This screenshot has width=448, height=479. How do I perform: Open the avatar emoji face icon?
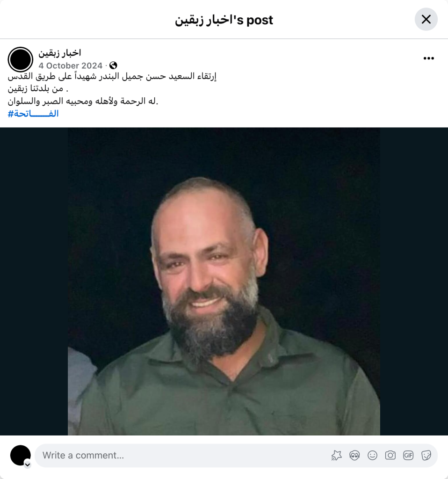tap(354, 456)
